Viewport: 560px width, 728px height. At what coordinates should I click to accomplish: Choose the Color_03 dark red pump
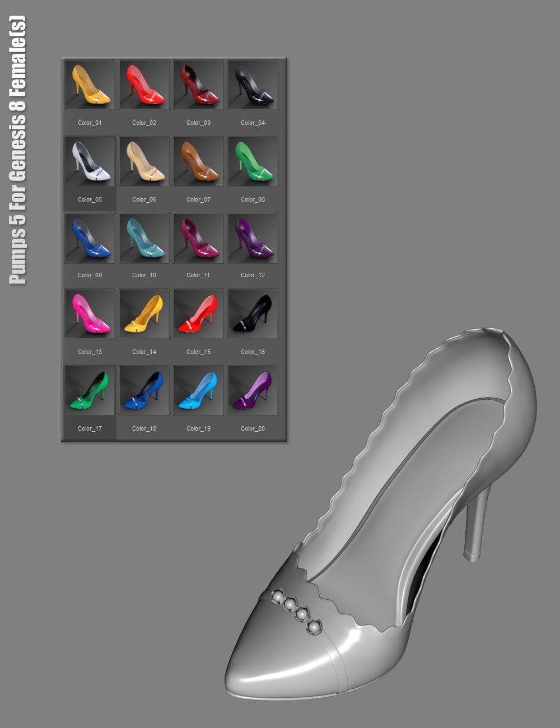coord(198,85)
